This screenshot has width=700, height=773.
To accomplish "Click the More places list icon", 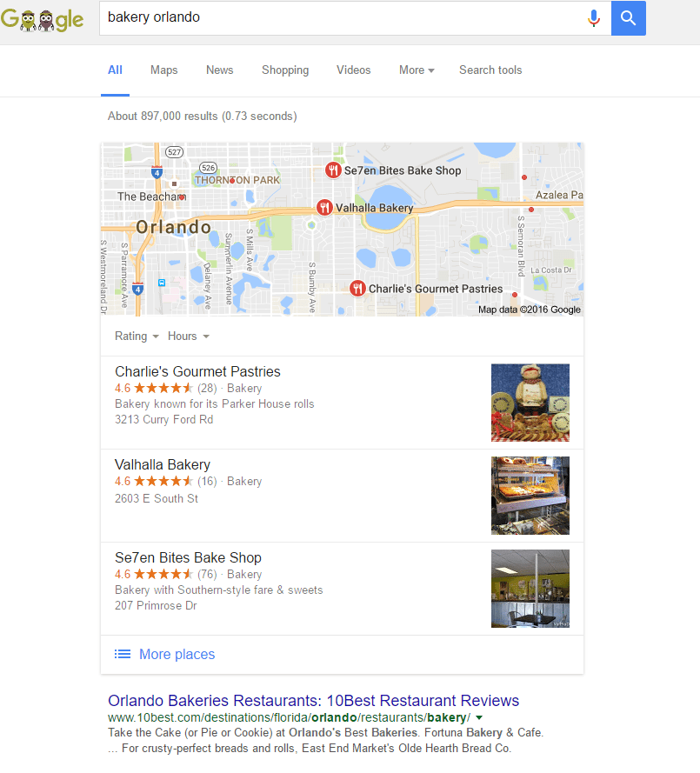I will tap(123, 654).
